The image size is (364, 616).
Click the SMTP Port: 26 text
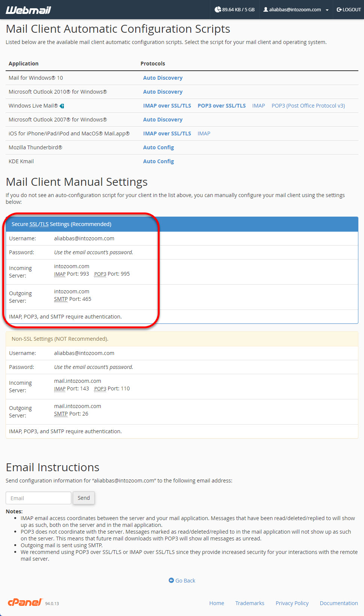71,414
